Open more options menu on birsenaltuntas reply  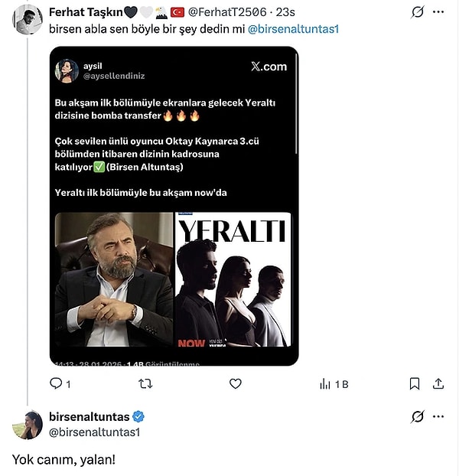438,416
